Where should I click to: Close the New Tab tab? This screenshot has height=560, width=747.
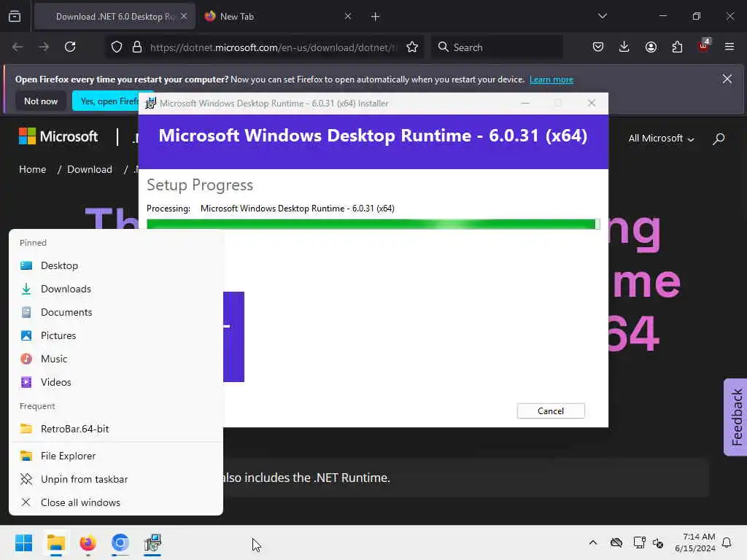(348, 17)
